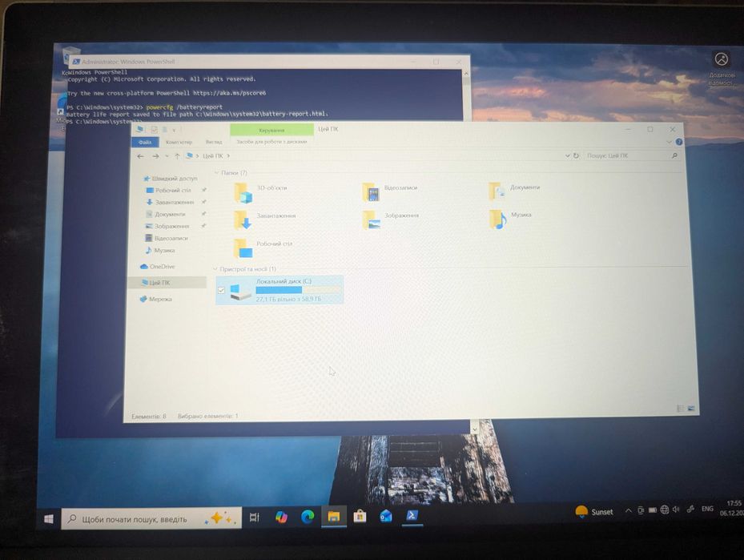Image resolution: width=744 pixels, height=560 pixels.
Task: Open Документи in the sidebar
Action: point(166,214)
